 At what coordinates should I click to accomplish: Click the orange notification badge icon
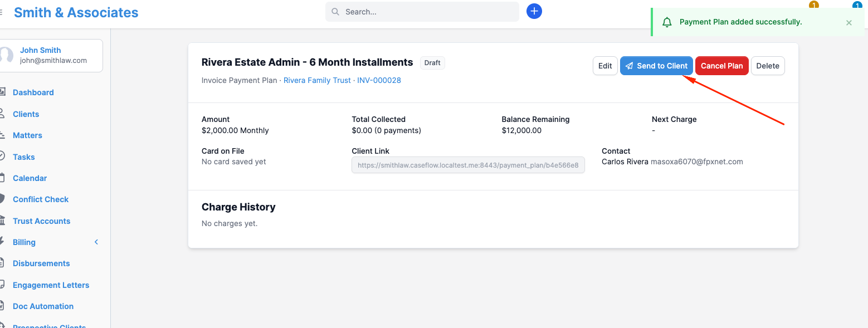click(813, 6)
